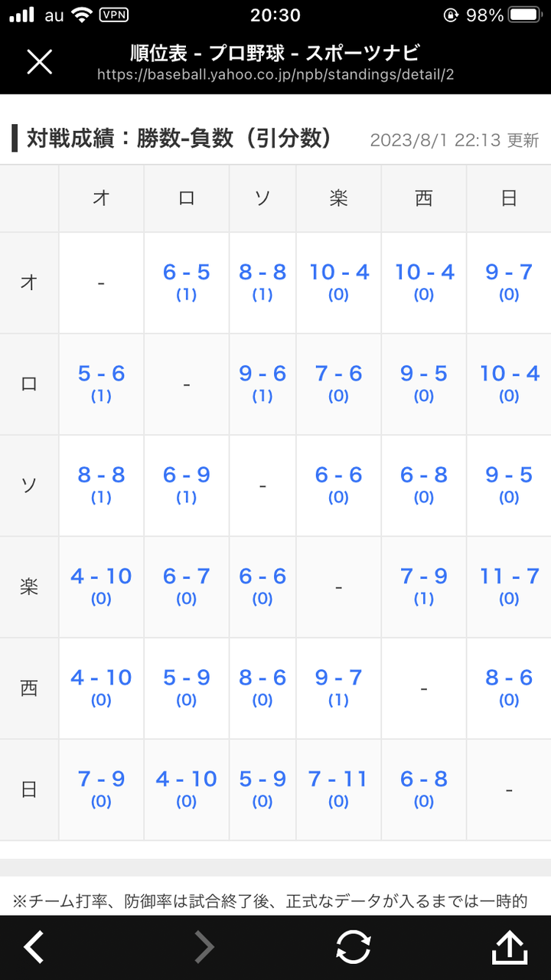Reload the standings page

(353, 947)
